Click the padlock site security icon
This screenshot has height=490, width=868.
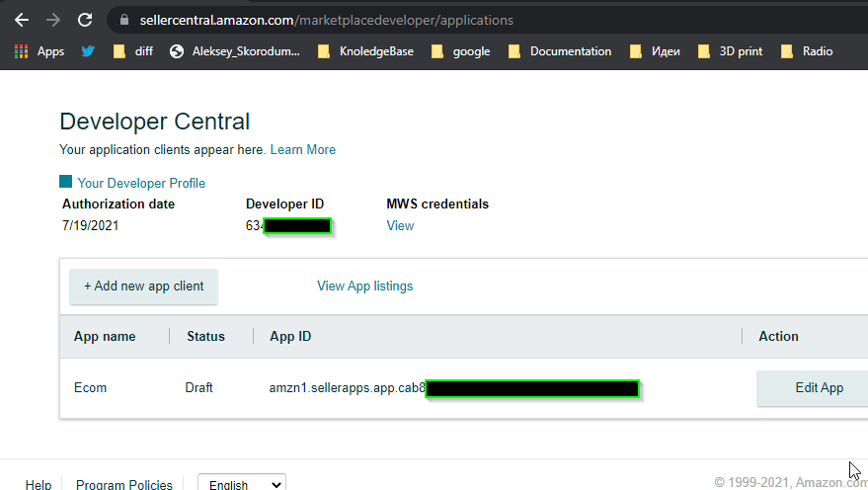[123, 20]
